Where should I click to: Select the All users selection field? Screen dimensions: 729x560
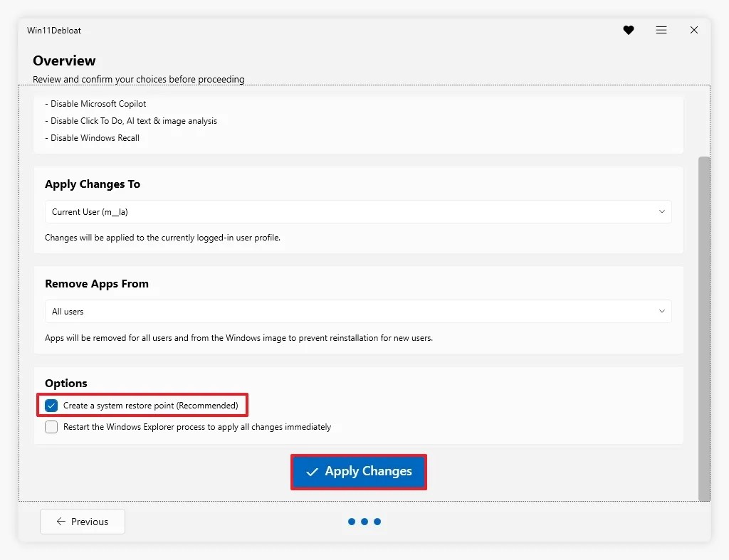[358, 311]
